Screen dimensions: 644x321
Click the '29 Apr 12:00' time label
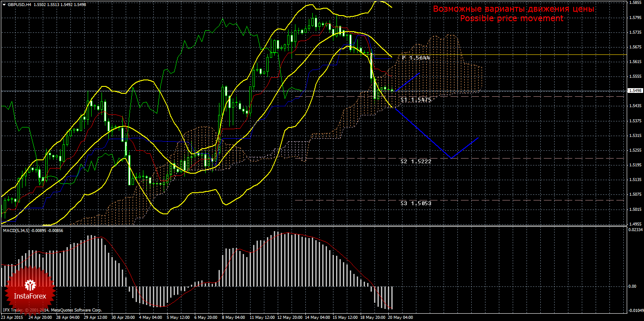(95, 318)
